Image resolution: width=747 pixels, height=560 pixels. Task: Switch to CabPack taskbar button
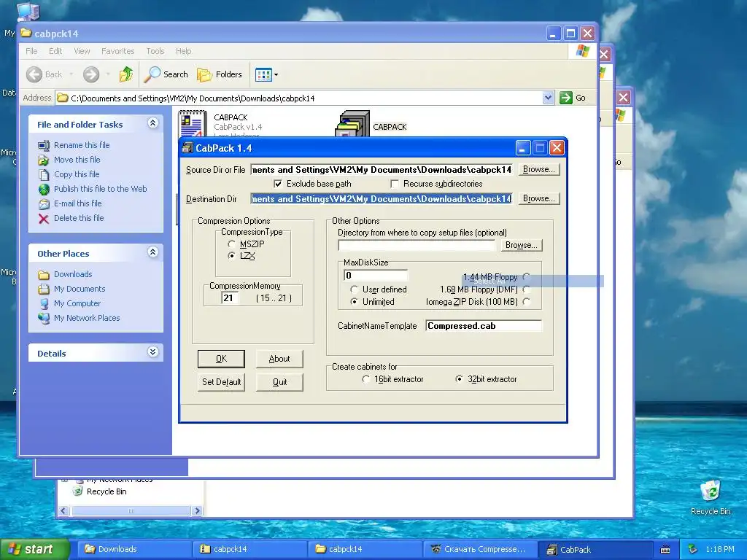click(595, 549)
